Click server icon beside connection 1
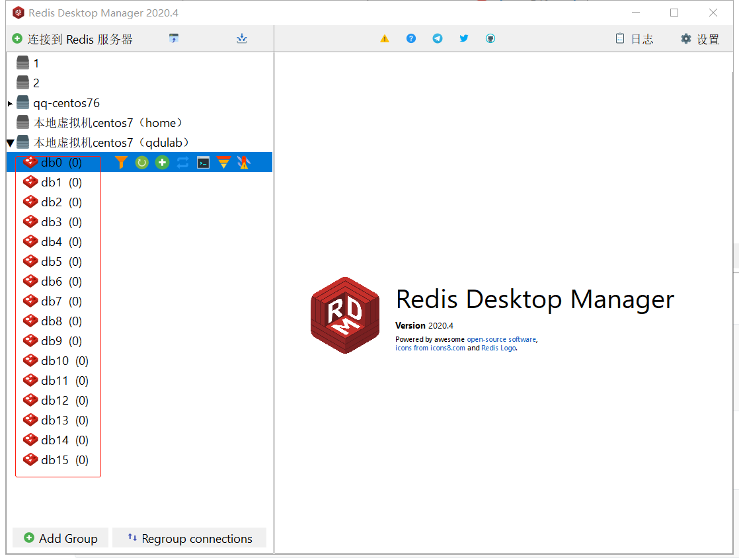Screen dimensions: 739x560 (22, 63)
